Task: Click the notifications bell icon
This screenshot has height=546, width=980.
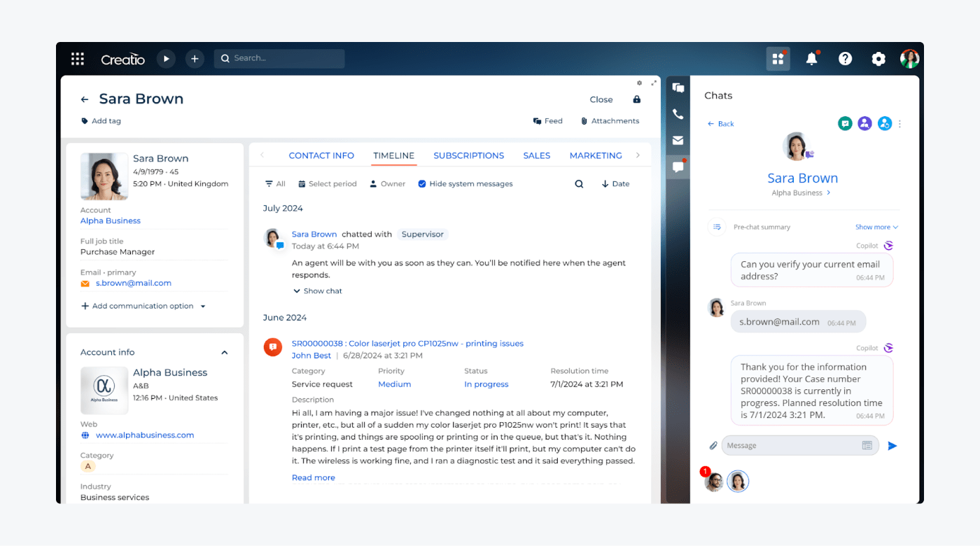Action: (811, 59)
